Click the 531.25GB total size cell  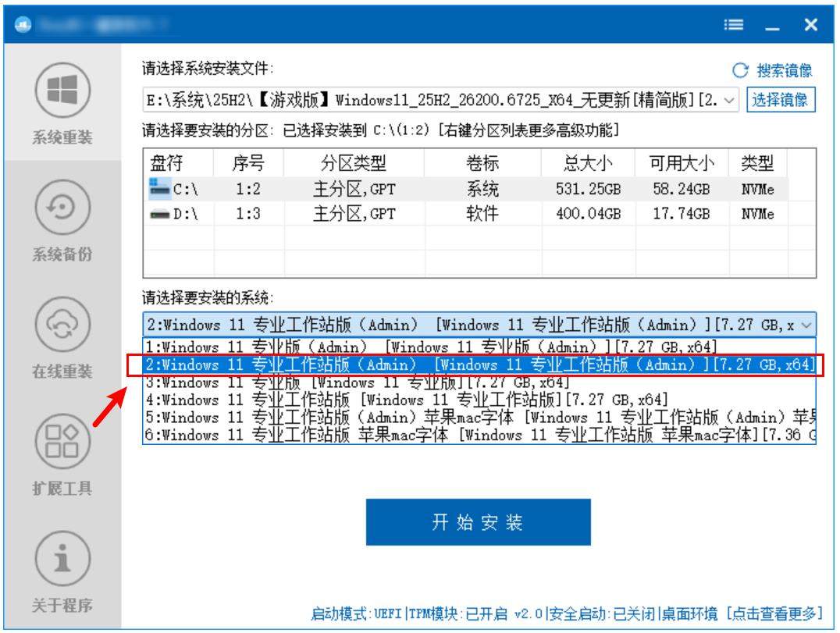(588, 189)
